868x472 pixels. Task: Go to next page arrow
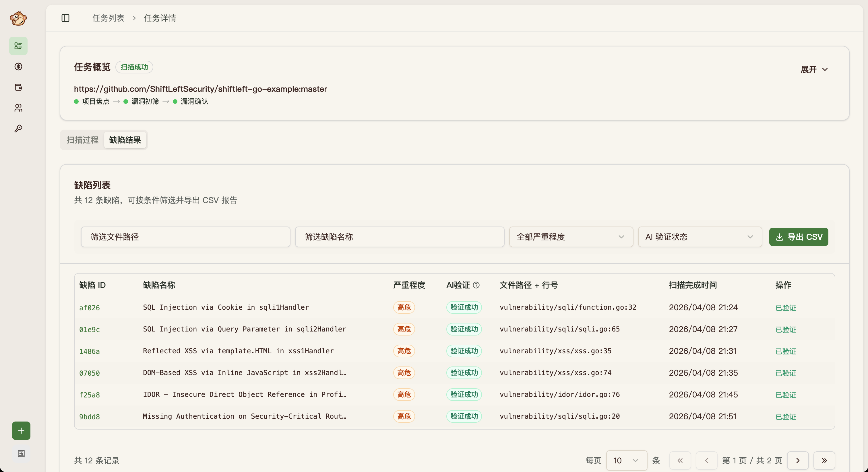tap(798, 460)
